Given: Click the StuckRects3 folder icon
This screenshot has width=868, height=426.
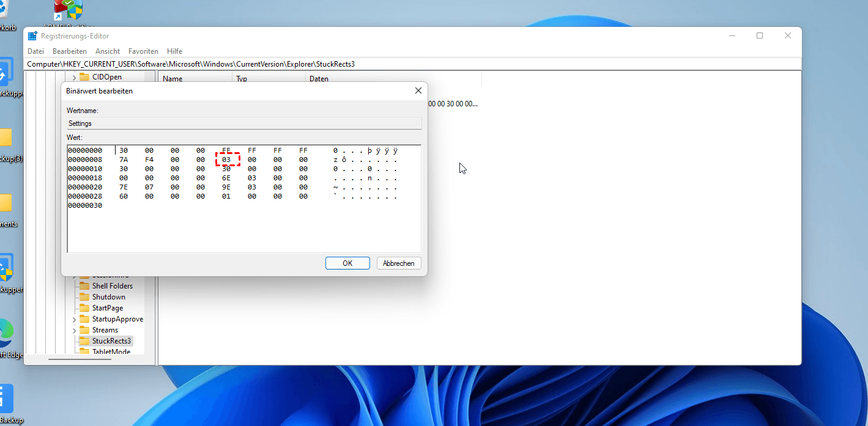Looking at the screenshot, I should [84, 341].
